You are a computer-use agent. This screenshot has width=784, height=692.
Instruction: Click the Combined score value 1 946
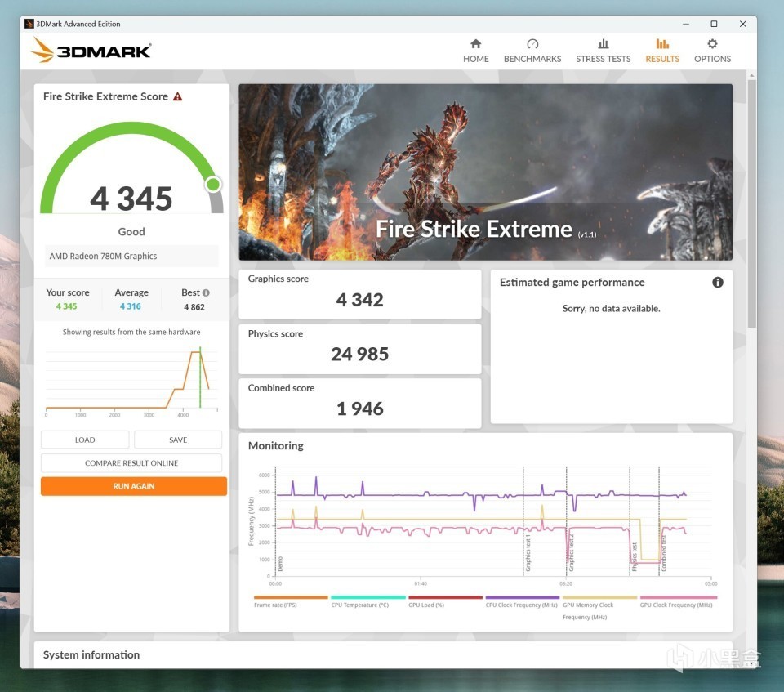tap(359, 409)
